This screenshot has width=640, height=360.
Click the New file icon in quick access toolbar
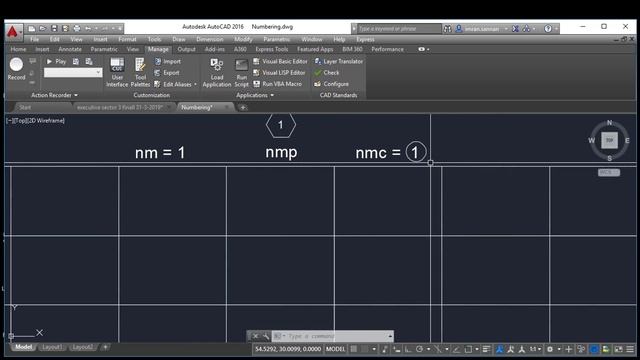coord(32,28)
